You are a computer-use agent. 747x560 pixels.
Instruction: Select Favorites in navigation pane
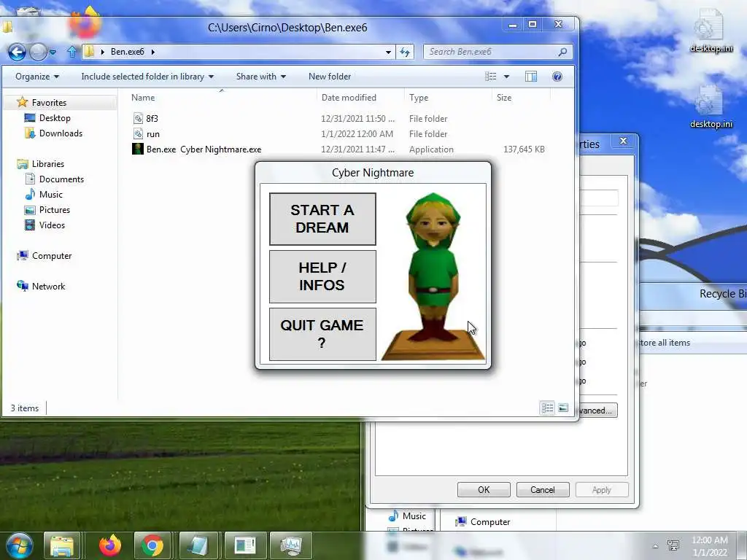click(x=49, y=102)
